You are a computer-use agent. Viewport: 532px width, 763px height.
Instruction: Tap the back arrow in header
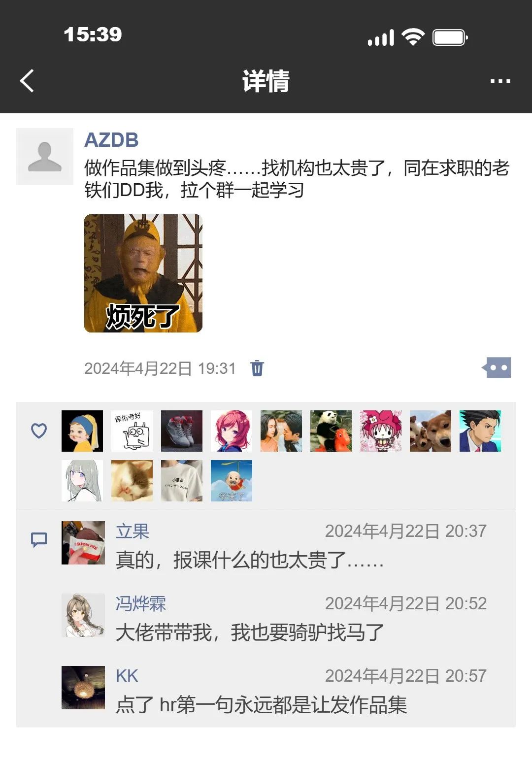[27, 81]
